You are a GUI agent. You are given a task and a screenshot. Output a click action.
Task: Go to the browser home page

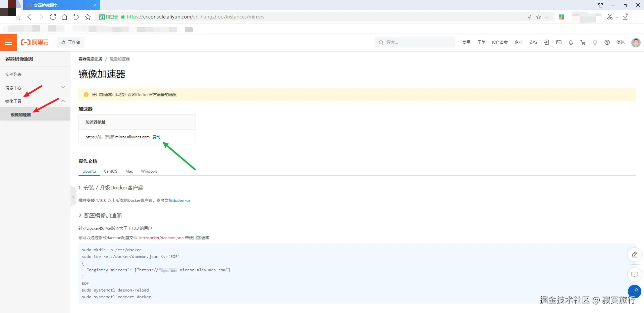pos(64,17)
